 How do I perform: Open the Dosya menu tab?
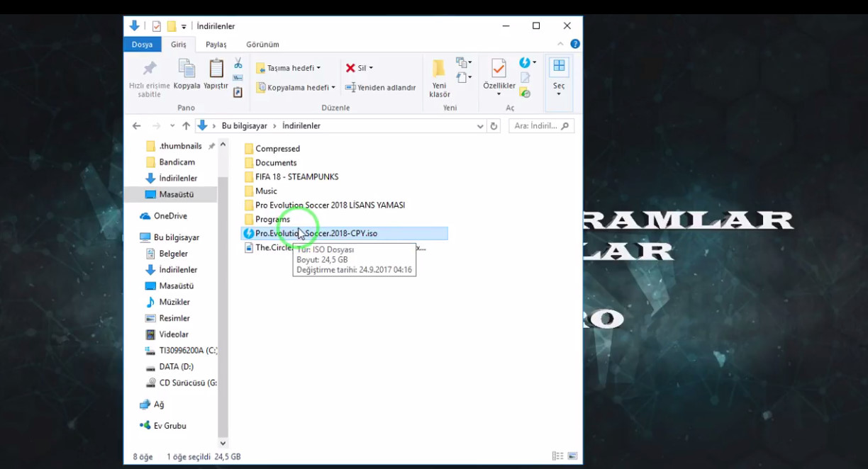142,44
